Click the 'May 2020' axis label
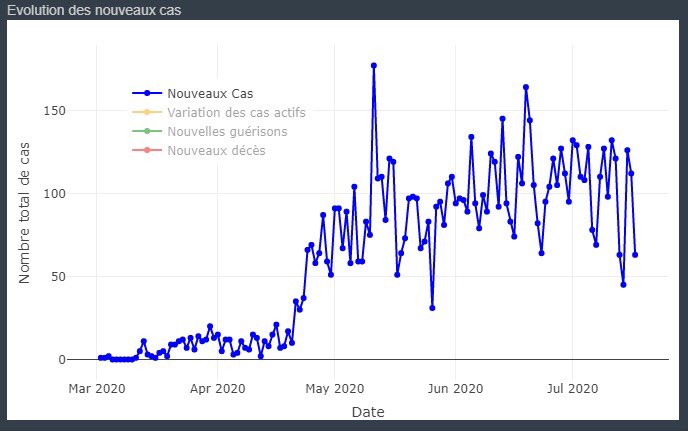688x431 pixels. [335, 388]
